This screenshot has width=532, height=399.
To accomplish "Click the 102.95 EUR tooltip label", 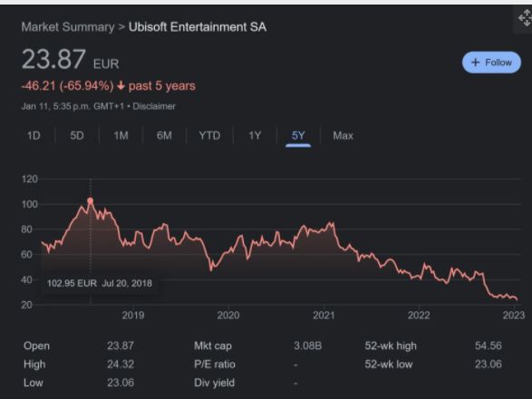I will 100,283.
